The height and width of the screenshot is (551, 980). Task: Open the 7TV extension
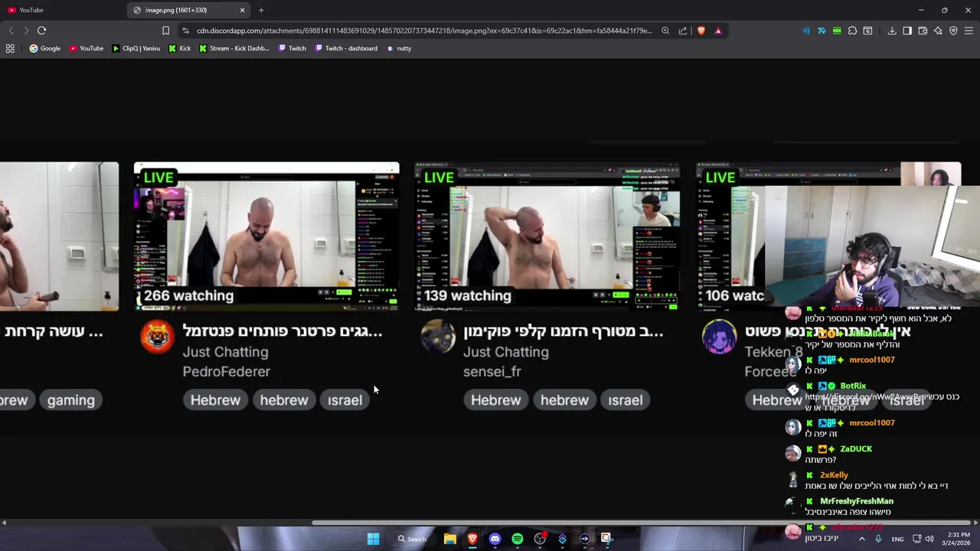822,31
